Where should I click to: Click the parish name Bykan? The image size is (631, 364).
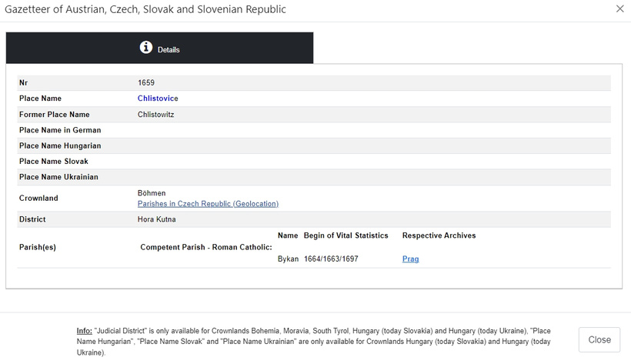tap(288, 259)
